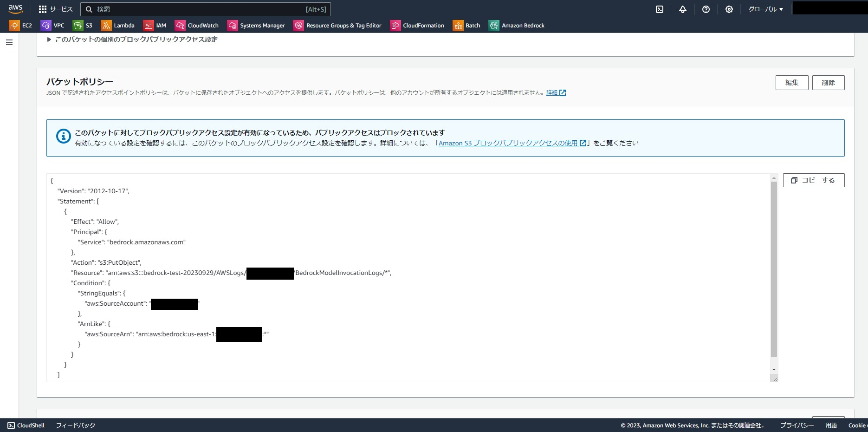Open the 詳細 link under バケットポリシー
The image size is (868, 432).
(x=556, y=93)
